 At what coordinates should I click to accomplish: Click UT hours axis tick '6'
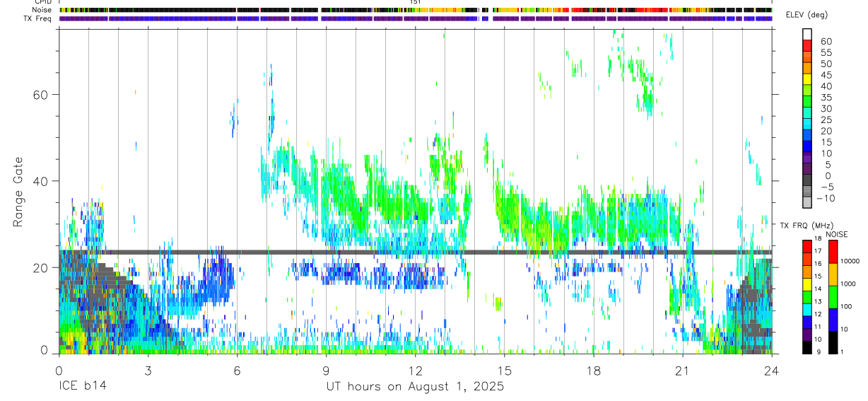point(237,370)
